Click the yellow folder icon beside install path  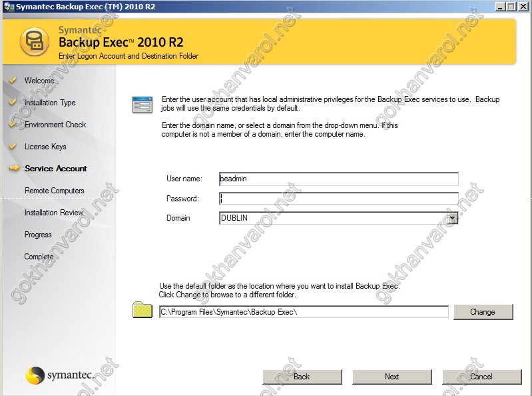142,311
